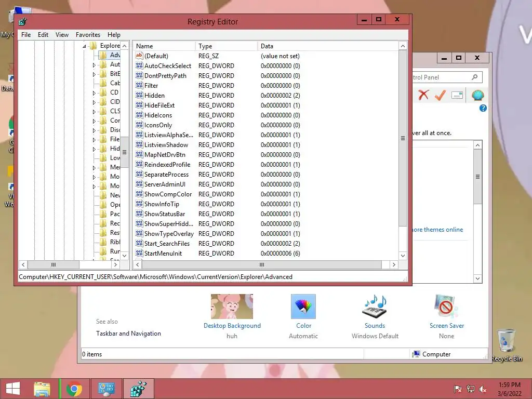Screen dimensions: 532x399
Task: Click the values list horizontal scrollbar thumb
Action: (262, 264)
